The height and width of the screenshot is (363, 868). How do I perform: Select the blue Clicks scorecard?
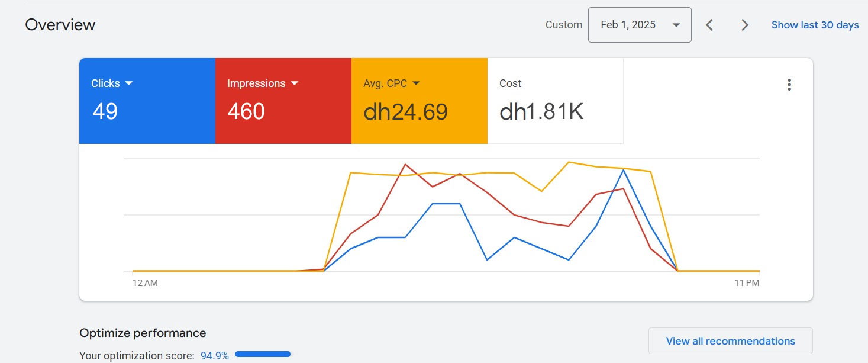pyautogui.click(x=147, y=101)
